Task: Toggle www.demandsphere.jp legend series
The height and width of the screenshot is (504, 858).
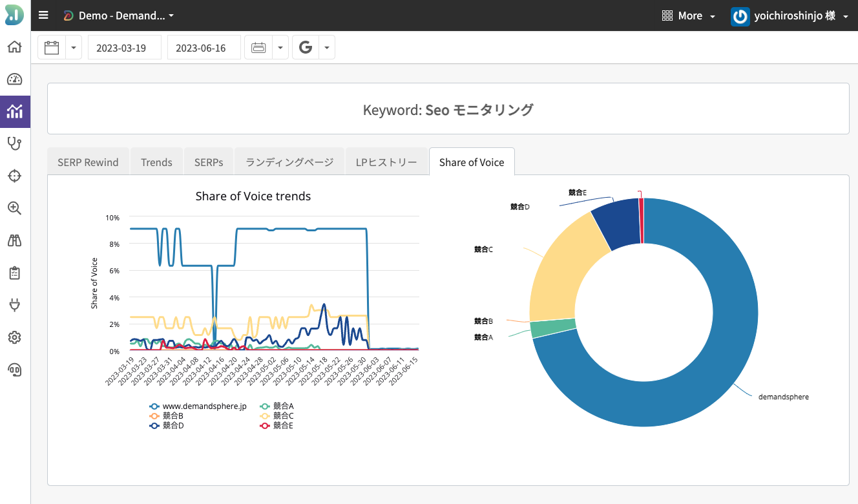Action: [x=198, y=406]
